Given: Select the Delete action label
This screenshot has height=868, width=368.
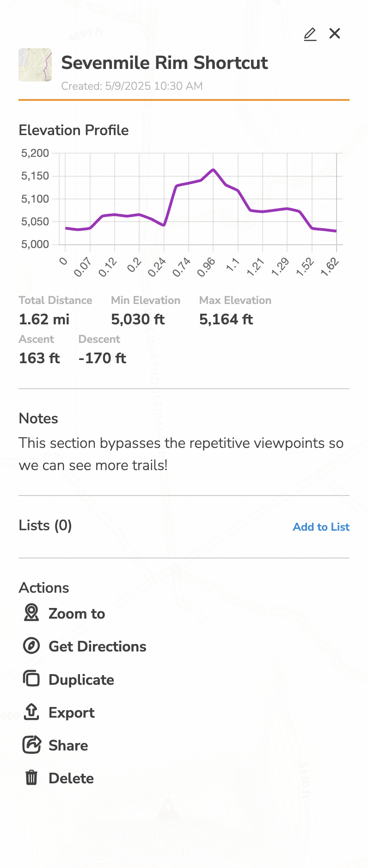Looking at the screenshot, I should tap(71, 778).
